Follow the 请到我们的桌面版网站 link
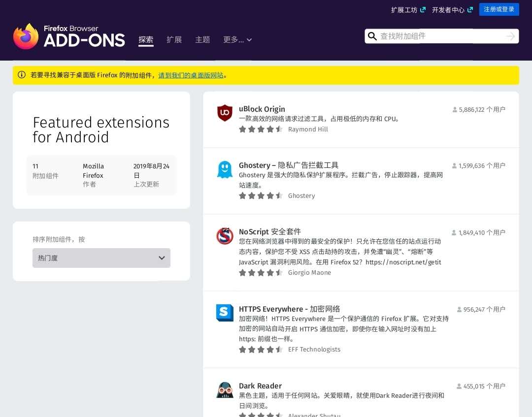The width and height of the screenshot is (532, 417). [191, 75]
